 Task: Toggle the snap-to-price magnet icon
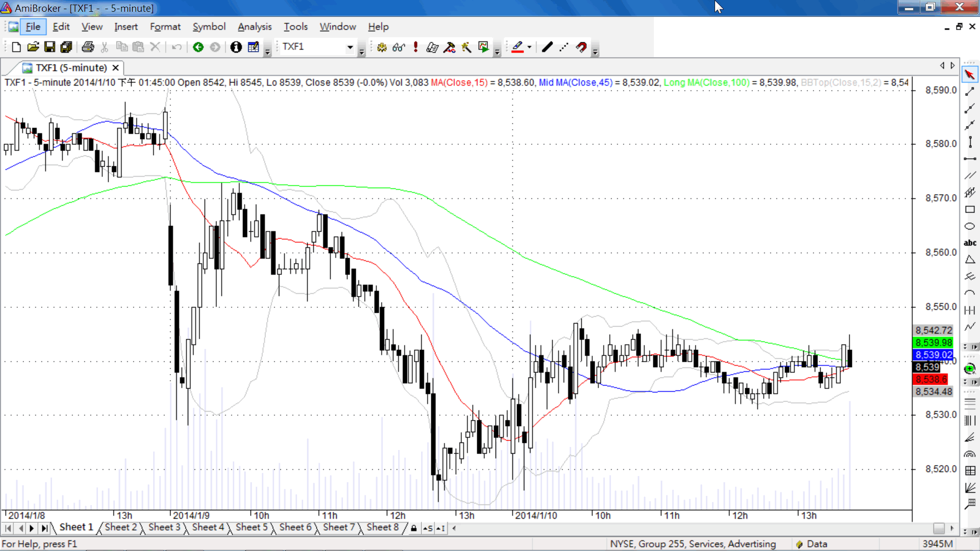pyautogui.click(x=581, y=47)
